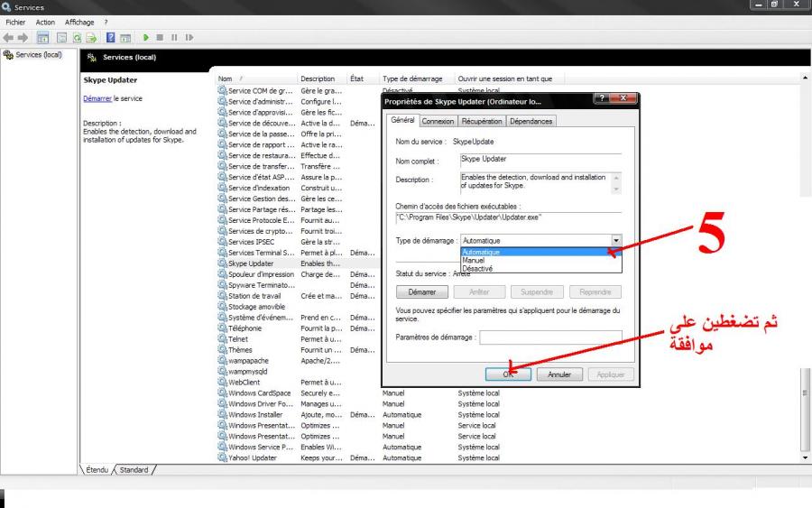
Task: Select Automatique option in dropdown list
Action: 481,253
